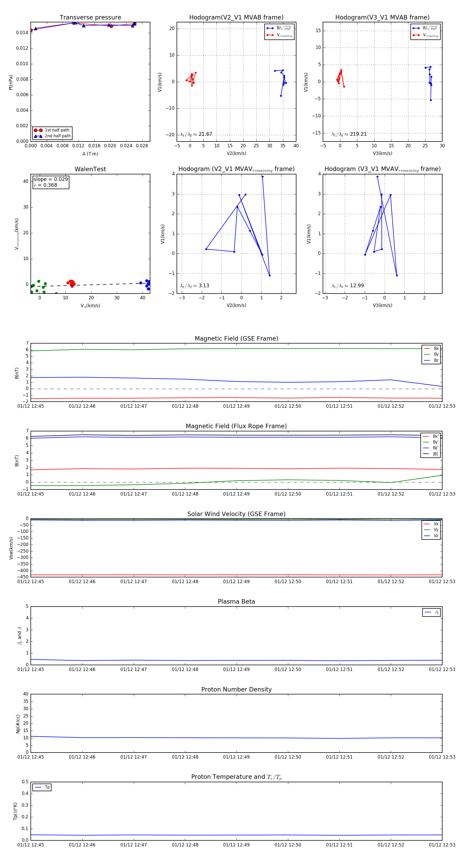Click 'Magnetic Field (GSE Frame)' title
473x868 pixels.
click(236, 339)
